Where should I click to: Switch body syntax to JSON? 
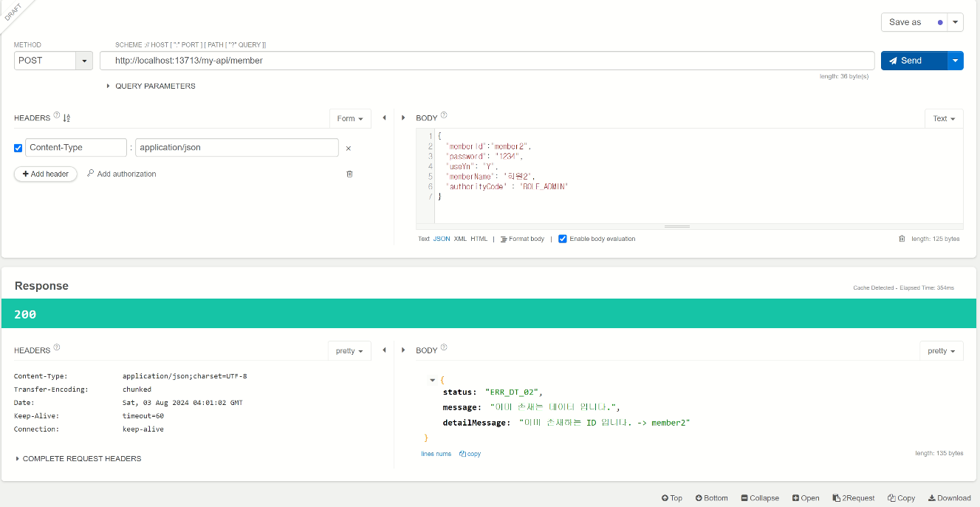click(x=442, y=239)
